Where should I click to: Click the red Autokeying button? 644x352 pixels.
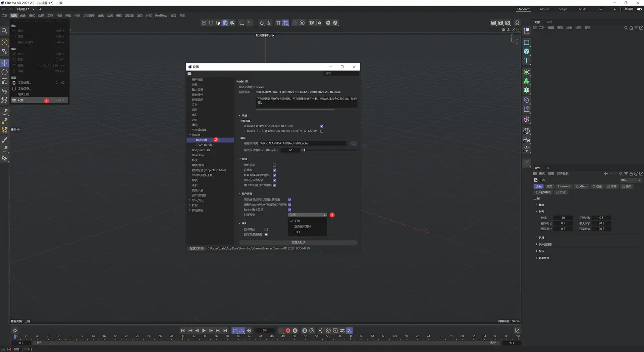288,331
